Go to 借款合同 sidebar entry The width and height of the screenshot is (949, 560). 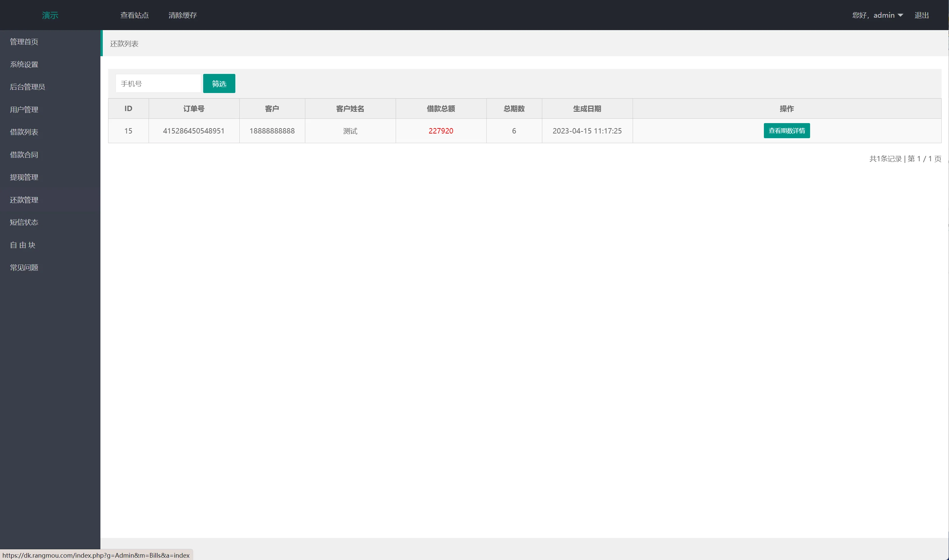click(24, 155)
